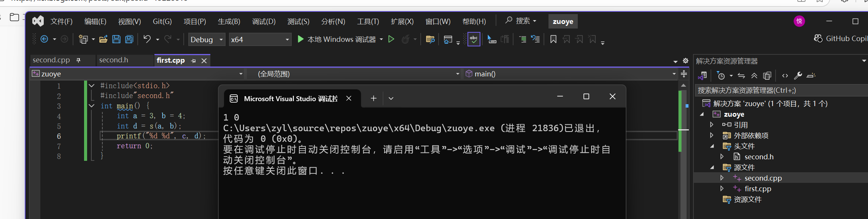Open the 编辑(E) menu

[95, 21]
